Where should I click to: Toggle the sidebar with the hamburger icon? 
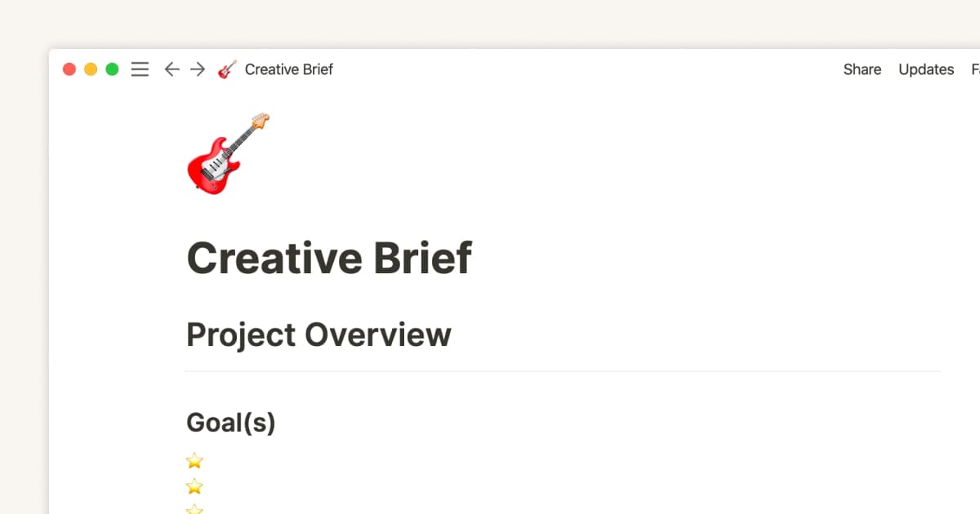point(140,69)
